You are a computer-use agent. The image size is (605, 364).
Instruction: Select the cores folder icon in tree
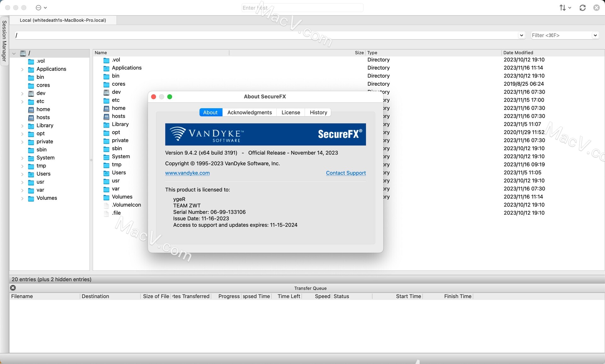click(31, 85)
